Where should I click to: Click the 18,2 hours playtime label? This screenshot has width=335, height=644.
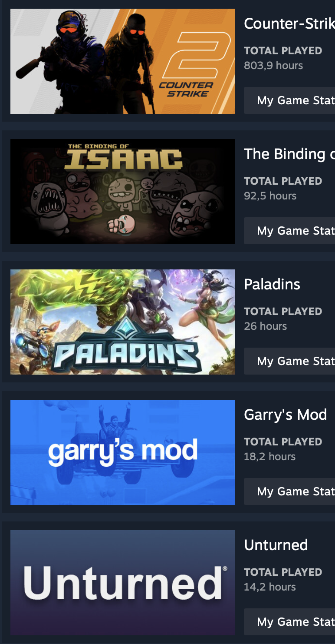coord(269,457)
